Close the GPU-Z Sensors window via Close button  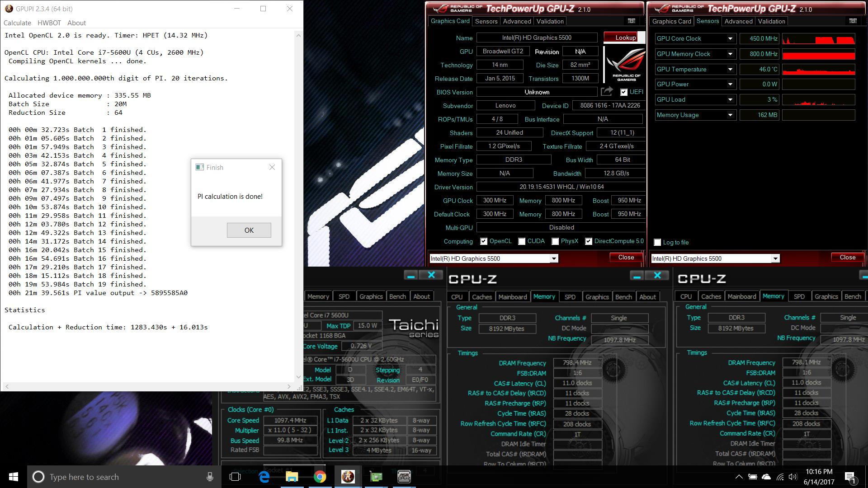point(848,257)
